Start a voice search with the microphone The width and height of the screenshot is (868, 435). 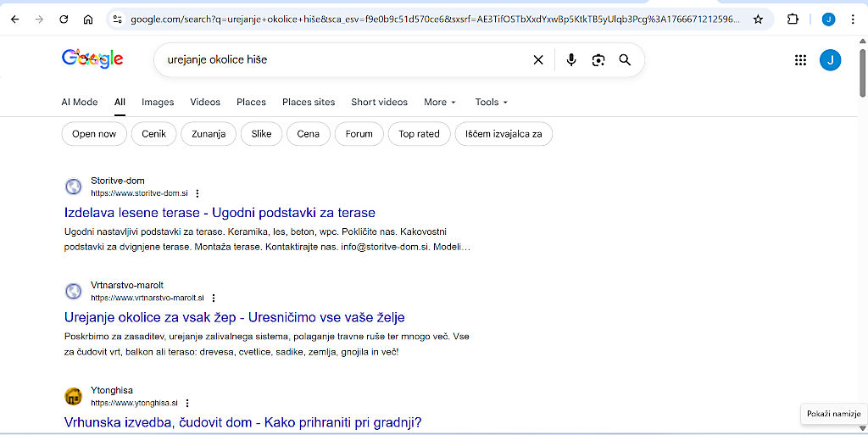click(571, 59)
